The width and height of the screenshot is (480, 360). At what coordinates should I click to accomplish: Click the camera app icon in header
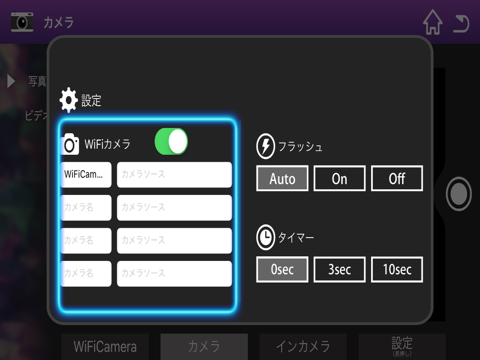[x=22, y=22]
